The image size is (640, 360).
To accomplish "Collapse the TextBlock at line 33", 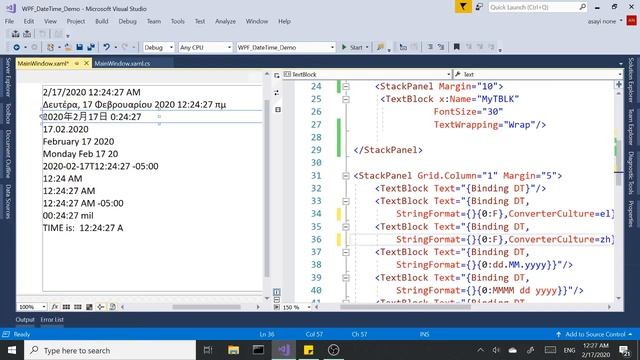I will [346, 201].
